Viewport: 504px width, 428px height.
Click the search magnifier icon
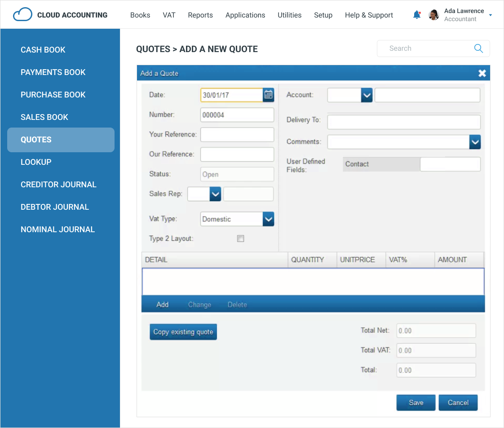tap(478, 49)
